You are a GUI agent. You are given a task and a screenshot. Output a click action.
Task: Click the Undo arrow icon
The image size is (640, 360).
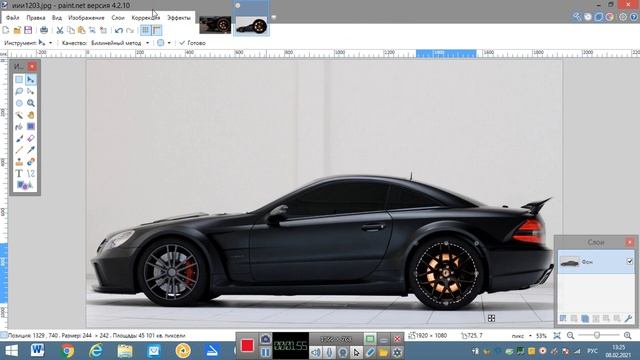point(119,30)
